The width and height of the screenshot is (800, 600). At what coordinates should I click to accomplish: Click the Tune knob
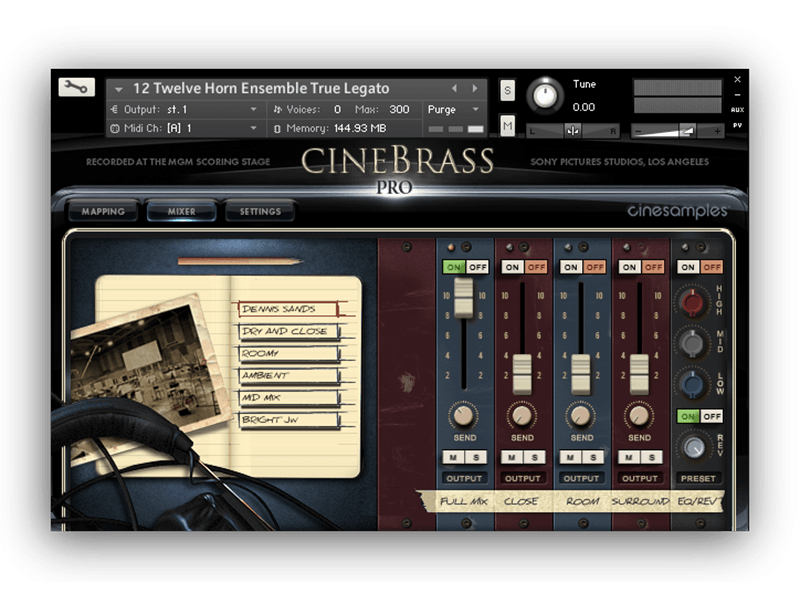click(x=545, y=95)
